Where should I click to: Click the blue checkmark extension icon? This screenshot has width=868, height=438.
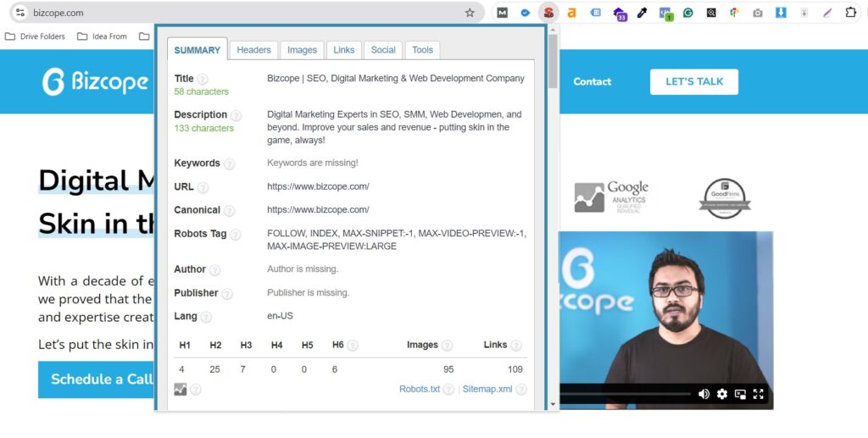click(x=526, y=13)
